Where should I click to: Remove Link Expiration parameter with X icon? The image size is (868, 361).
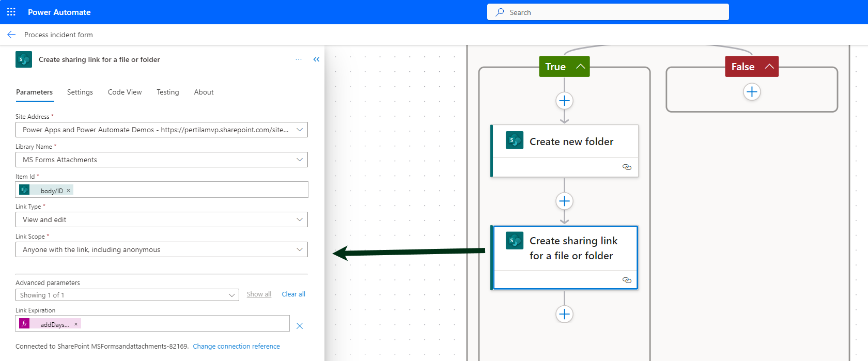tap(300, 326)
